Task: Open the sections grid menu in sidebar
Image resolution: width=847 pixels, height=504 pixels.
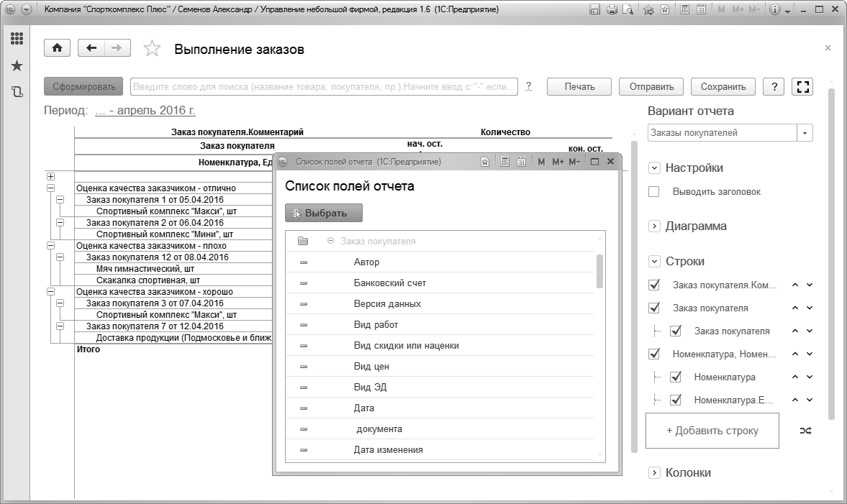Action: [x=17, y=38]
